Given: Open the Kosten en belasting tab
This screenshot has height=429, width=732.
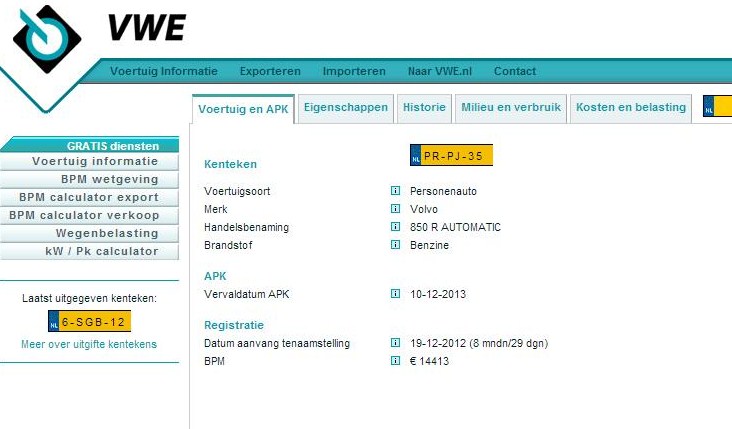Looking at the screenshot, I should [x=631, y=107].
